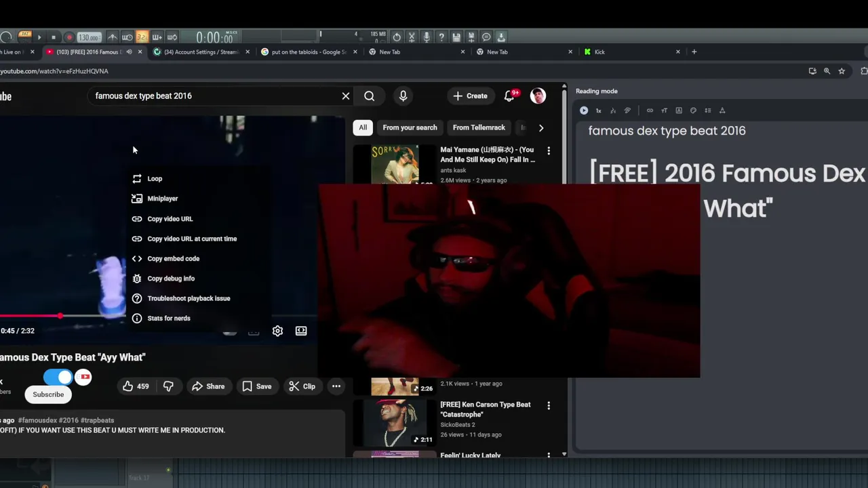The image size is (868, 488).
Task: Click the FL Studio scissors cut icon
Action: (x=412, y=37)
